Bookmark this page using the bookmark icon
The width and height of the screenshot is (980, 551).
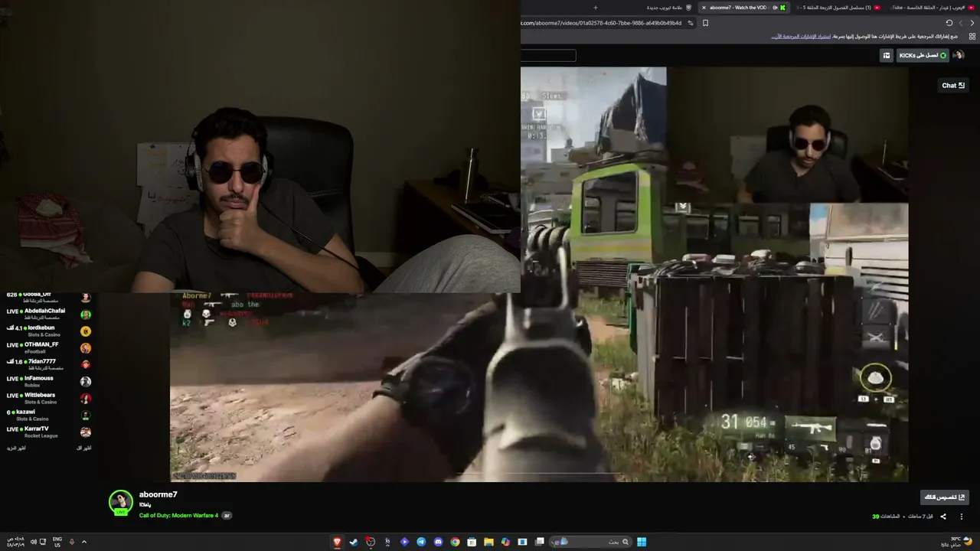pos(705,23)
